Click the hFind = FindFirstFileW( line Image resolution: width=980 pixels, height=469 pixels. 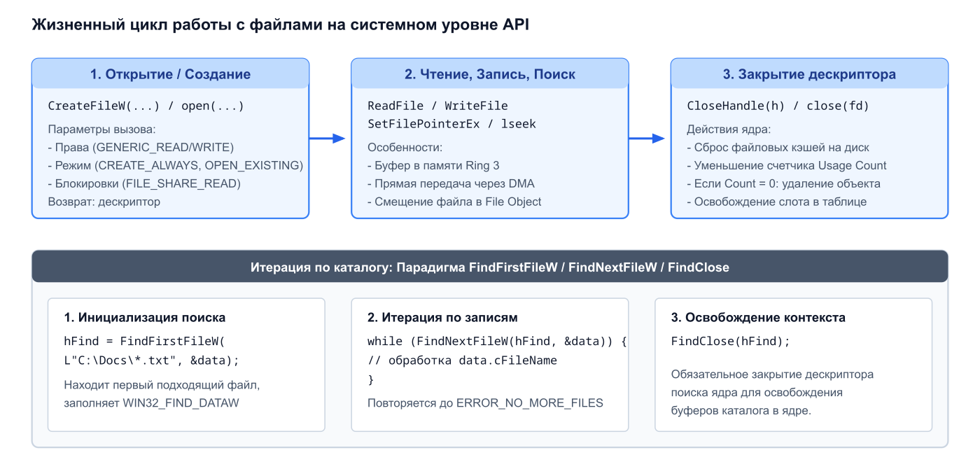[143, 342]
